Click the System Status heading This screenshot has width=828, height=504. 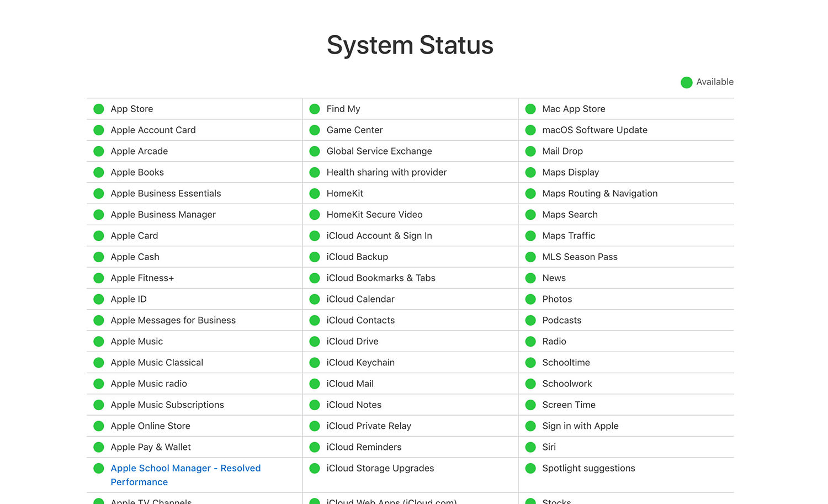(410, 45)
